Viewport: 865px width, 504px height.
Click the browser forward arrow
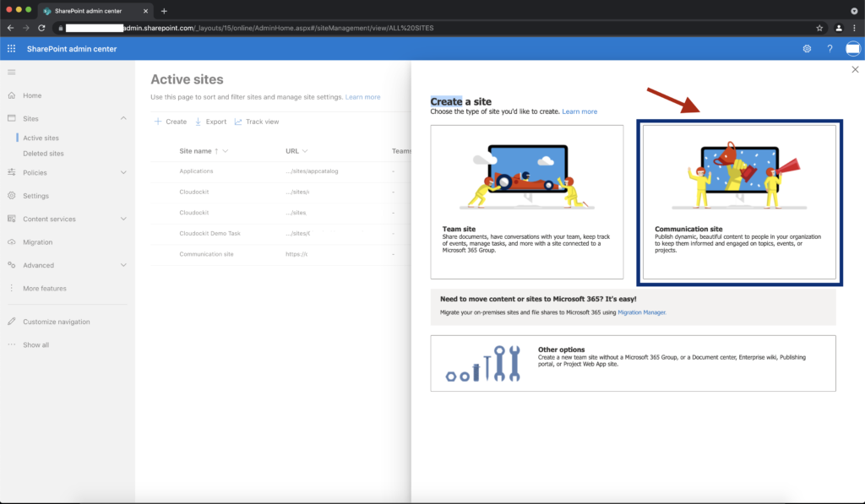[x=26, y=28]
